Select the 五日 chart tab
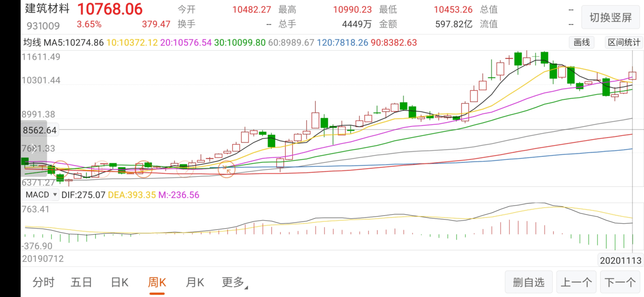 [x=81, y=282]
